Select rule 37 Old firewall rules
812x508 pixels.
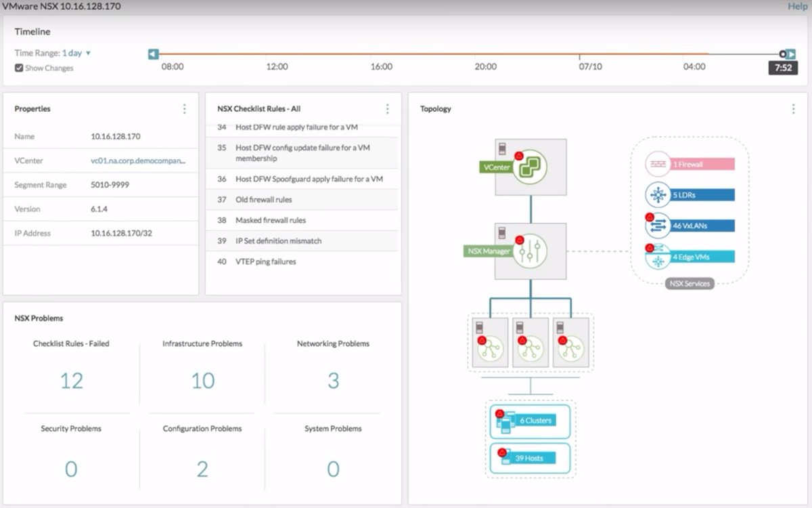tap(303, 200)
